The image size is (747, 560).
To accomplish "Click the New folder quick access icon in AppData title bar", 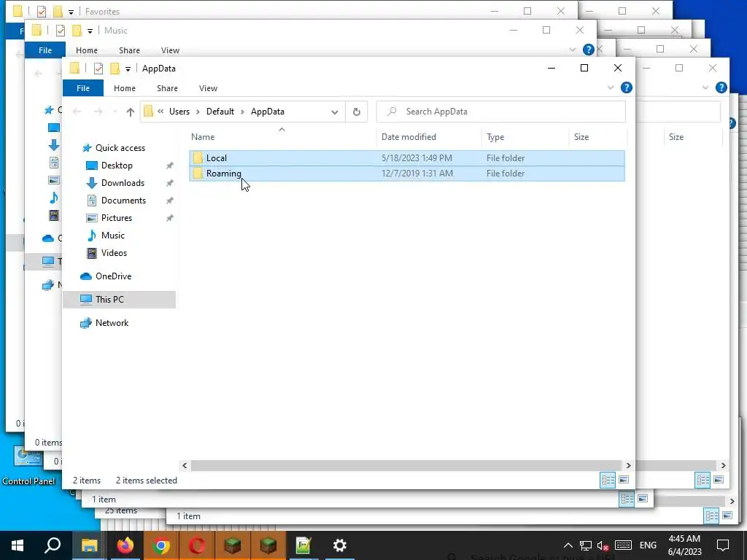I will [115, 69].
